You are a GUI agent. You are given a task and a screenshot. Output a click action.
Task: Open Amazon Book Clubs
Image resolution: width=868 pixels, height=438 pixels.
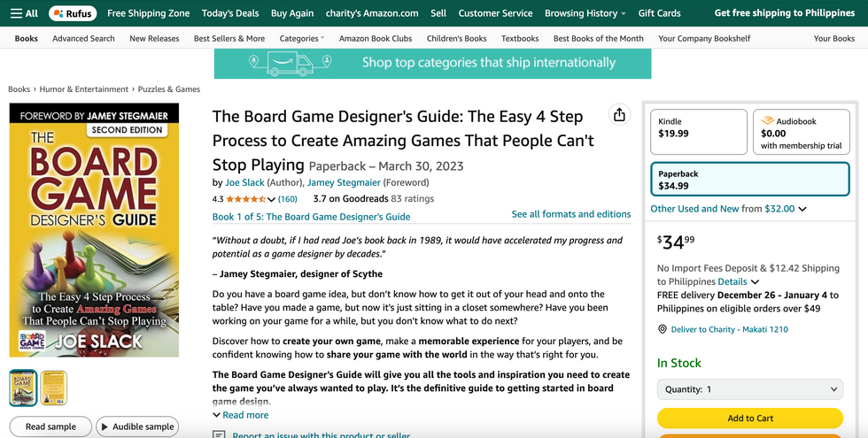[376, 38]
